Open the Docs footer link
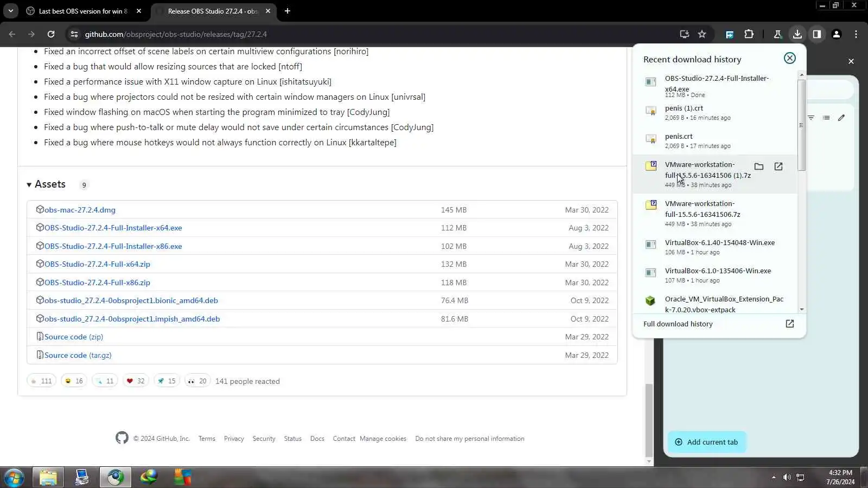 pos(317,439)
